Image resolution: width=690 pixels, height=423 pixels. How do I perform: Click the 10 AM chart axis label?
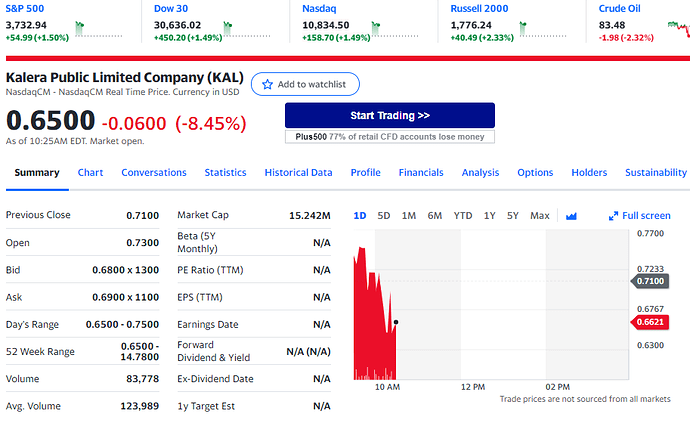click(x=387, y=387)
